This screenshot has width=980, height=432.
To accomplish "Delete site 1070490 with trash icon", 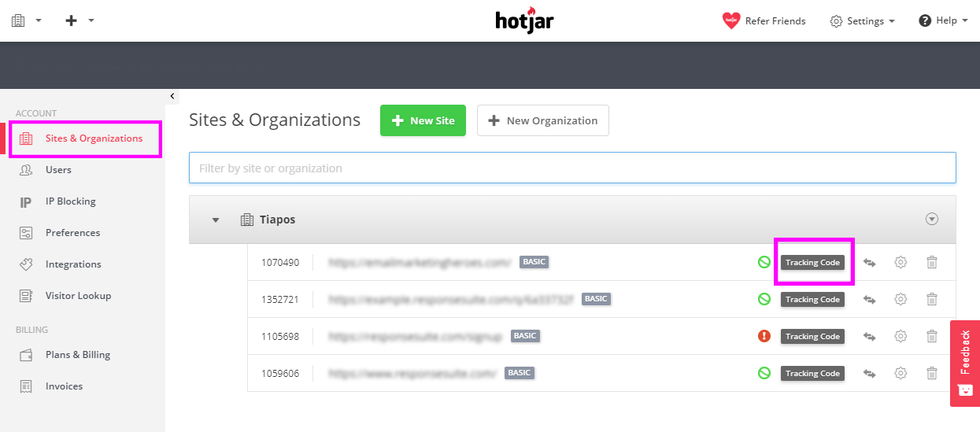I will click(932, 262).
